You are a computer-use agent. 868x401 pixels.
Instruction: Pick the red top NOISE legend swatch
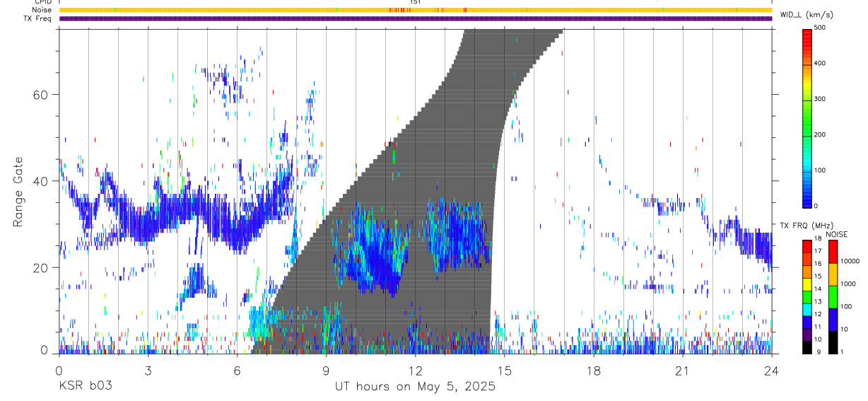[x=833, y=252]
